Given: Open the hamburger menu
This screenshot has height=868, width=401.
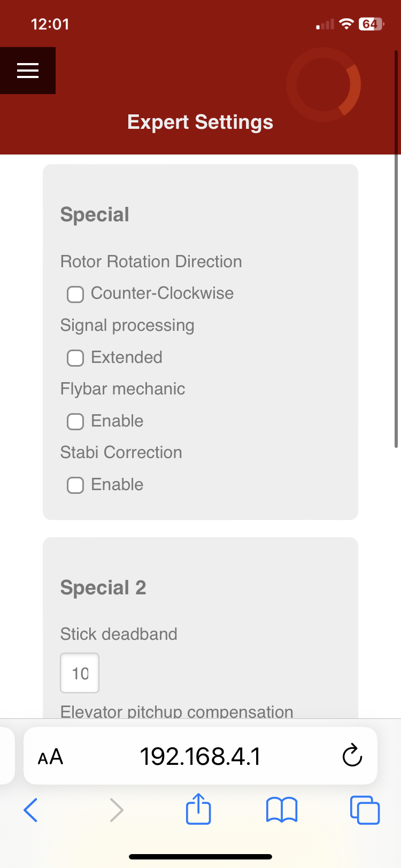Looking at the screenshot, I should 28,71.
